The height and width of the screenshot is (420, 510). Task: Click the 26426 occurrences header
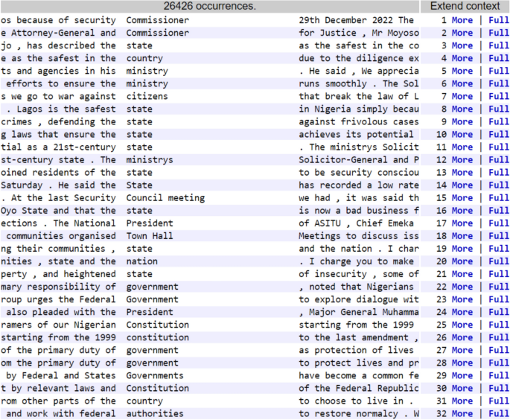point(210,6)
